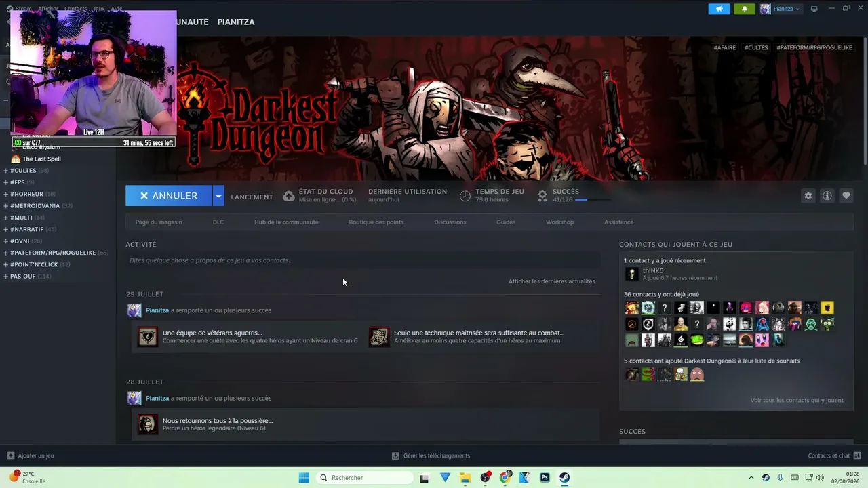Expand the #FPS collection
Screen dimensions: 868x488
click(x=5, y=182)
